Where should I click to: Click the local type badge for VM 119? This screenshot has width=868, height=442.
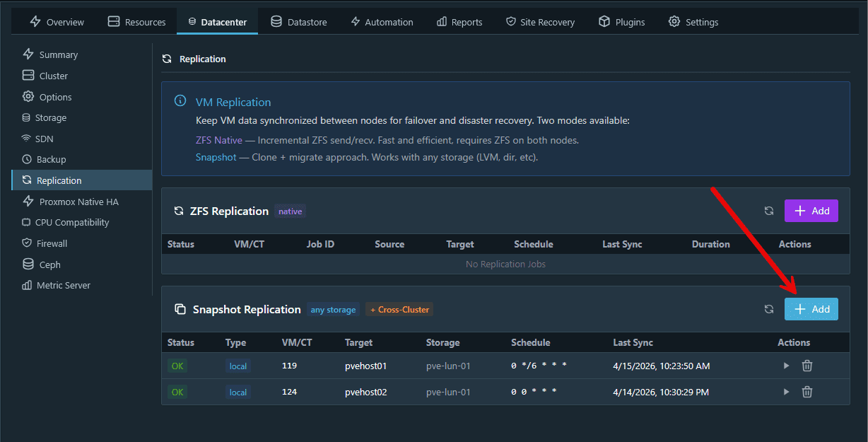click(x=237, y=366)
